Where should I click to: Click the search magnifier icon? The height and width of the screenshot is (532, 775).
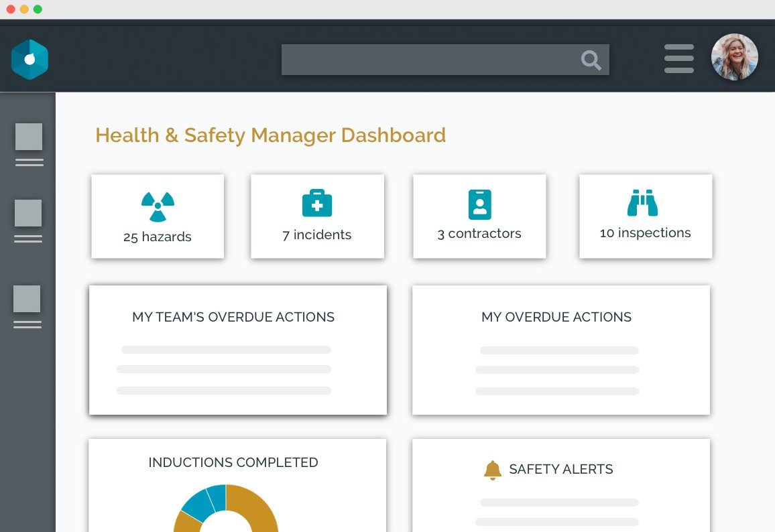pyautogui.click(x=591, y=60)
